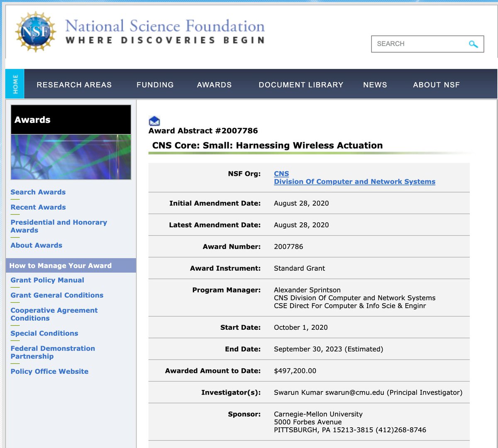Viewport: 498px width, 448px height.
Task: Go to the HOME tab
Action: click(15, 84)
